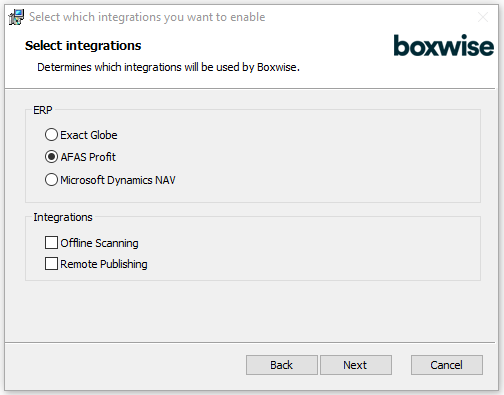504x395 pixels.
Task: Cancel the Boxwise installer
Action: point(447,365)
